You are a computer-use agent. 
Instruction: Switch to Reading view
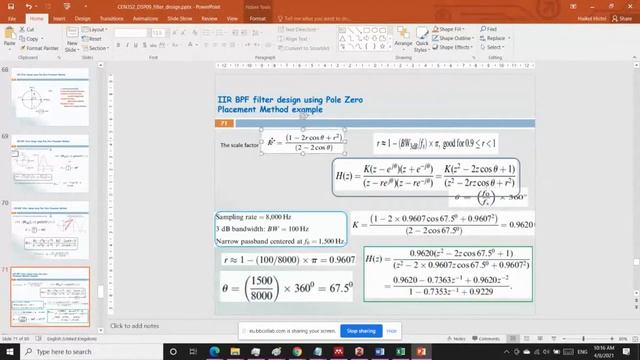tap(540, 339)
